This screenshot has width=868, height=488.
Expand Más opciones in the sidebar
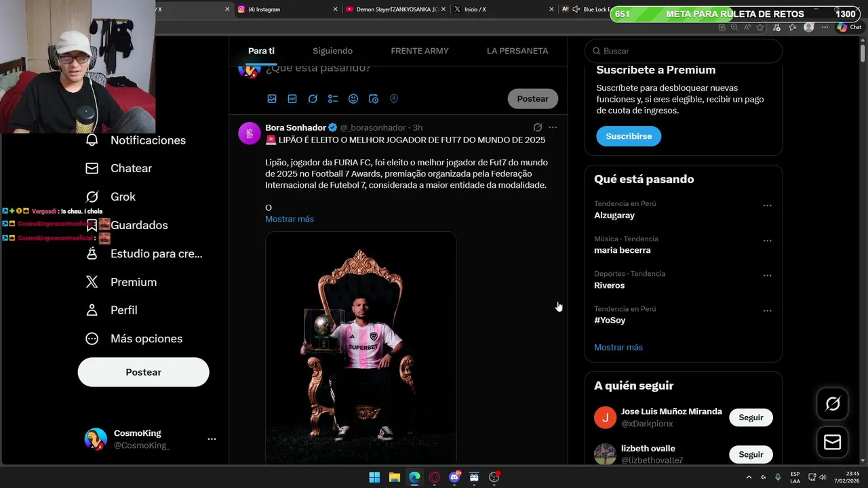pos(134,338)
